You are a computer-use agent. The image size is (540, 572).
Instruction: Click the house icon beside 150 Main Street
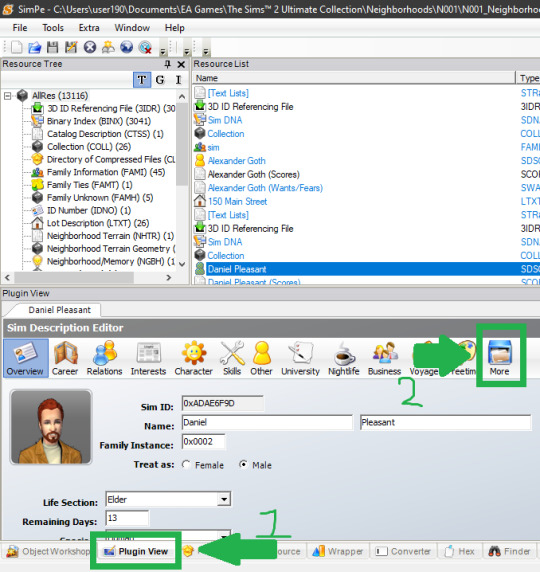(200, 201)
